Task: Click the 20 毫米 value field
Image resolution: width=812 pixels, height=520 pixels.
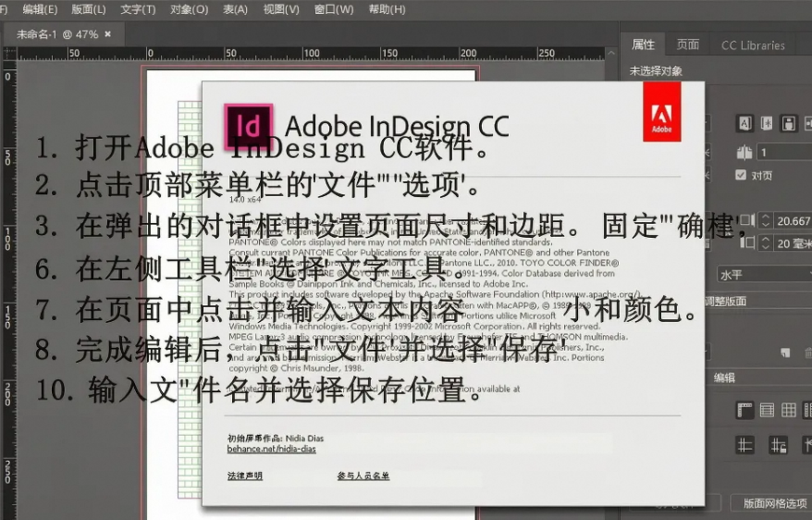Action: coord(793,243)
